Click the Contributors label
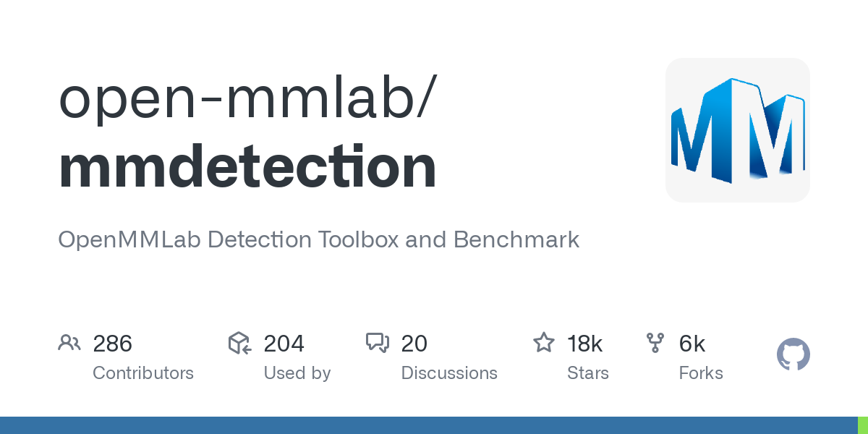The height and width of the screenshot is (434, 868). tap(143, 373)
